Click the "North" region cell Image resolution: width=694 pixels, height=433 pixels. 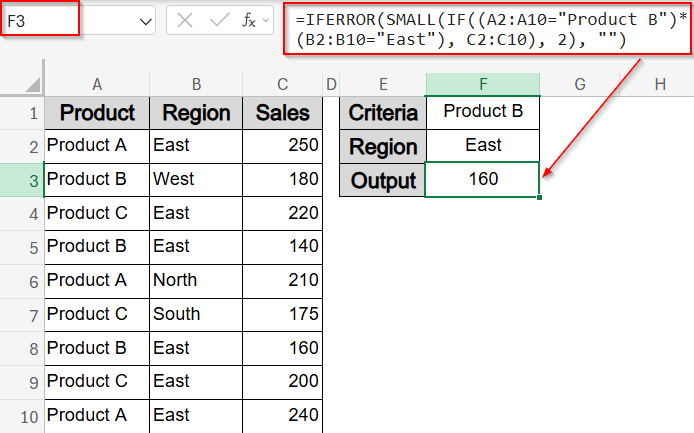tap(196, 281)
